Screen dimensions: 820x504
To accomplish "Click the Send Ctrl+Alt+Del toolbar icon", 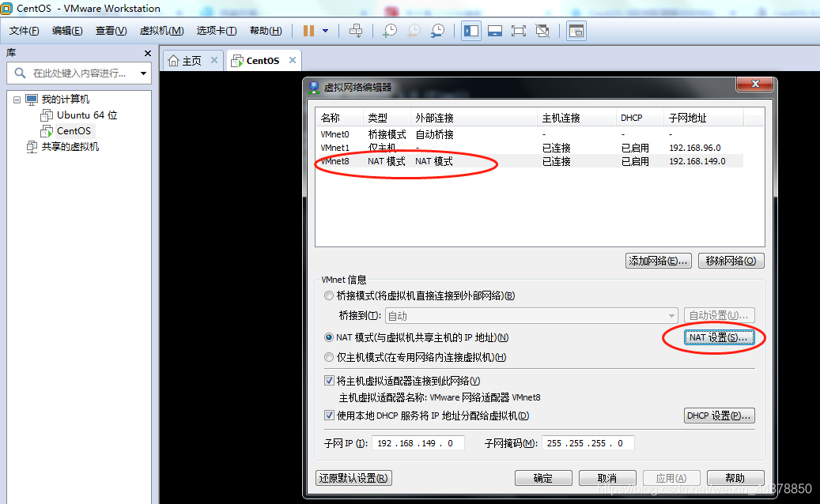I will (x=356, y=31).
